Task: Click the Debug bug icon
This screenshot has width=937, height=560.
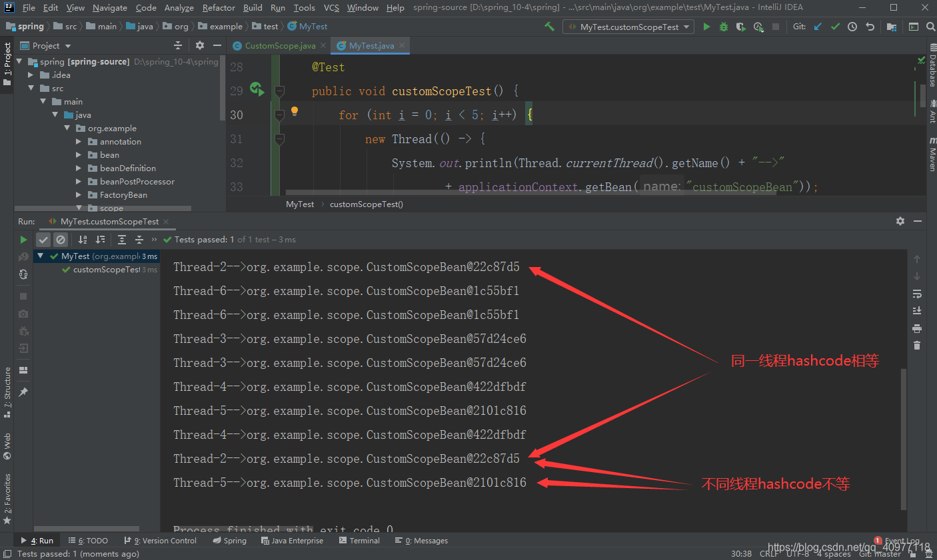Action: coord(723,27)
